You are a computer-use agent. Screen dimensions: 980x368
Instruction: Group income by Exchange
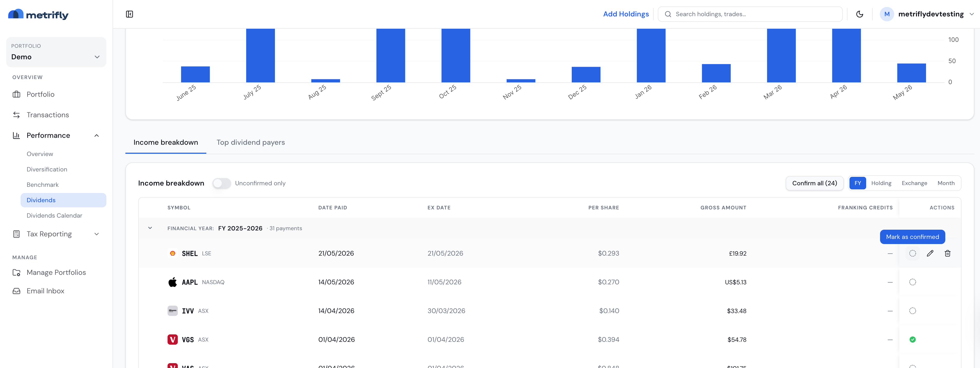click(x=914, y=183)
